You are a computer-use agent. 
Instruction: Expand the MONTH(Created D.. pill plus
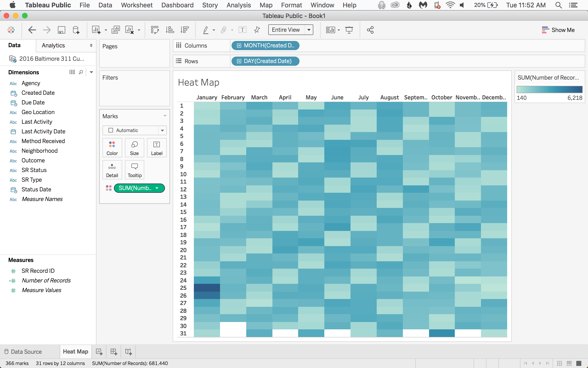239,46
